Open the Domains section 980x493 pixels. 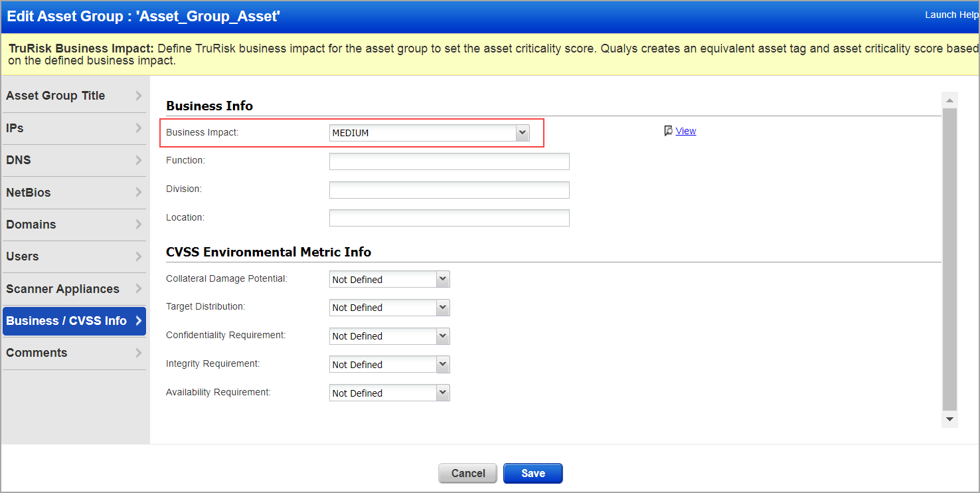coord(74,225)
